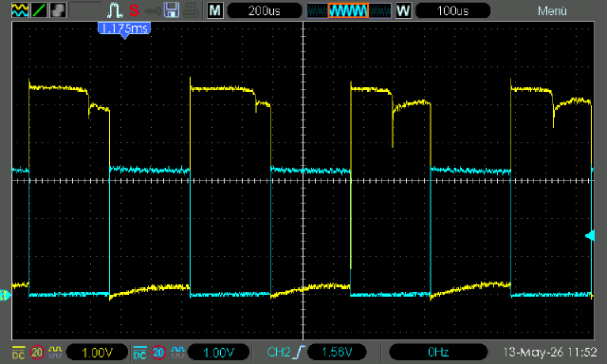Screen dimensions: 607x364
Task: Click the yellow CH1 ground level marker
Action: click(4, 295)
